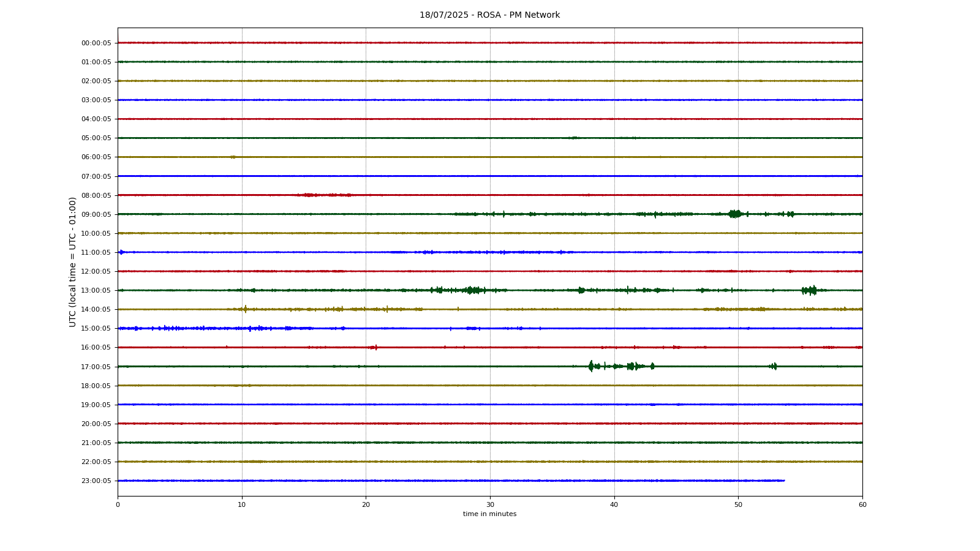The image size is (980, 551).
Task: Click the 04:00:05 time label
Action: (x=96, y=119)
